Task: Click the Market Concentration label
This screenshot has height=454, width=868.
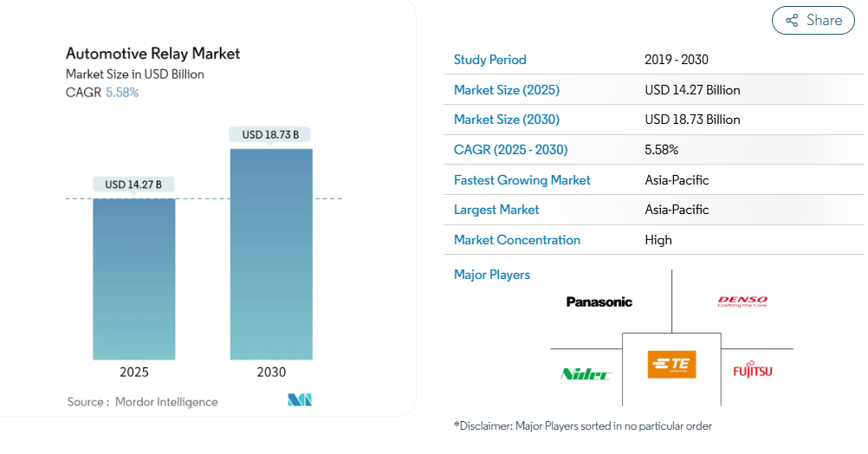Action: click(x=516, y=240)
